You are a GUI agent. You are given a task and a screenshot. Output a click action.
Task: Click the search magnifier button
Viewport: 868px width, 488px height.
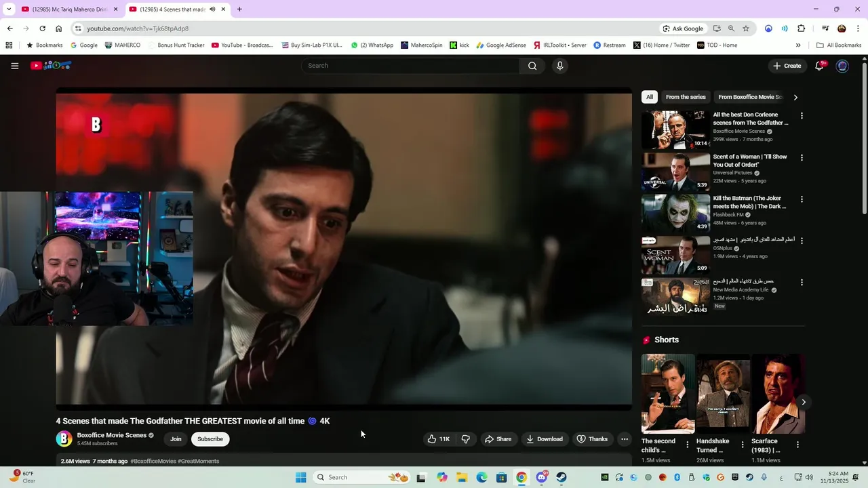tap(532, 66)
